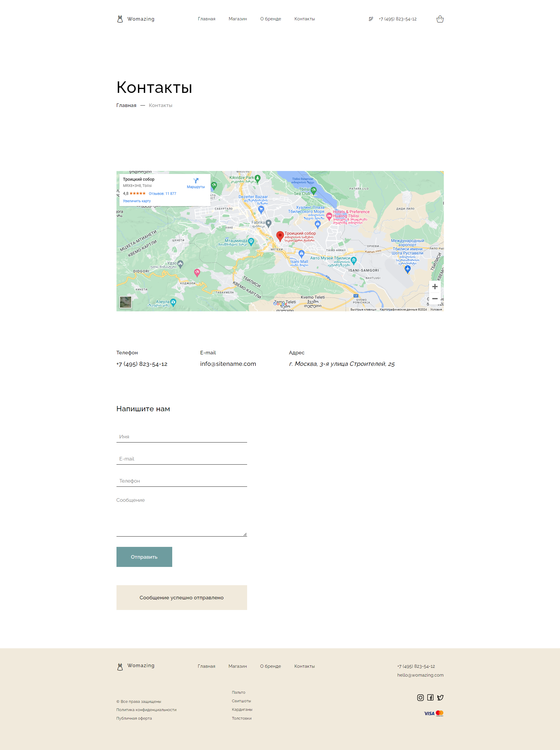Open the Facebook icon in footer
Image resolution: width=560 pixels, height=750 pixels.
(430, 698)
